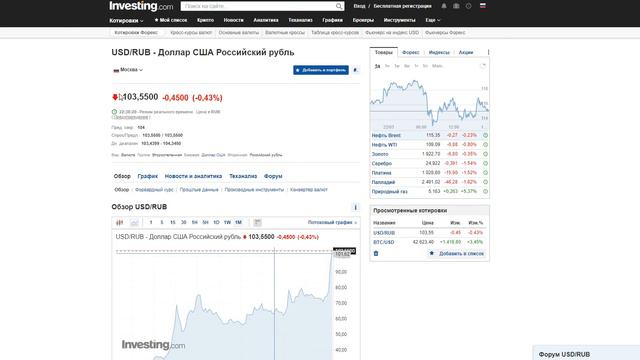640x360 pixels.
Task: Click the expand icon on sidebar mini chart
Action: tap(483, 66)
